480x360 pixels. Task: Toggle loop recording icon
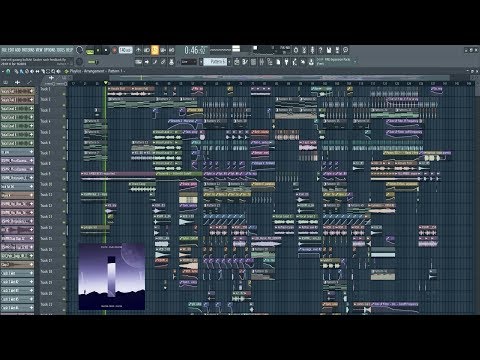[x=171, y=50]
